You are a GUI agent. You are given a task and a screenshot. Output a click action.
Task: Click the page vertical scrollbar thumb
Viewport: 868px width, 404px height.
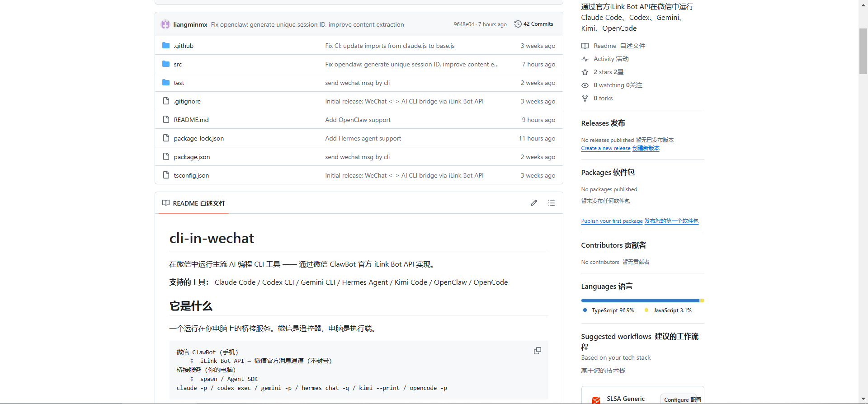point(863,51)
